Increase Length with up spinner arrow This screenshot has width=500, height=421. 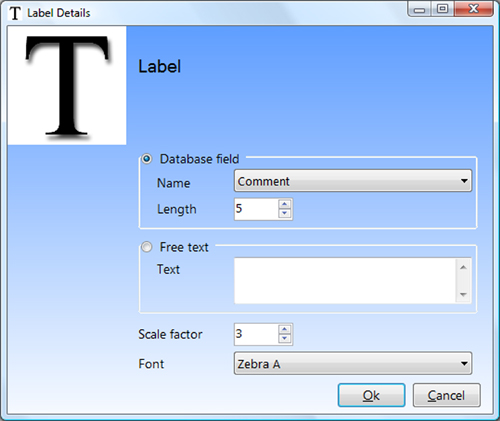click(284, 204)
